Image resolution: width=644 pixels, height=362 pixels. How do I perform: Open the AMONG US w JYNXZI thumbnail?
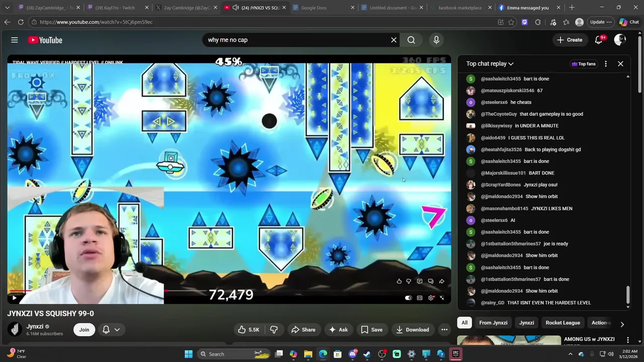[509, 340]
